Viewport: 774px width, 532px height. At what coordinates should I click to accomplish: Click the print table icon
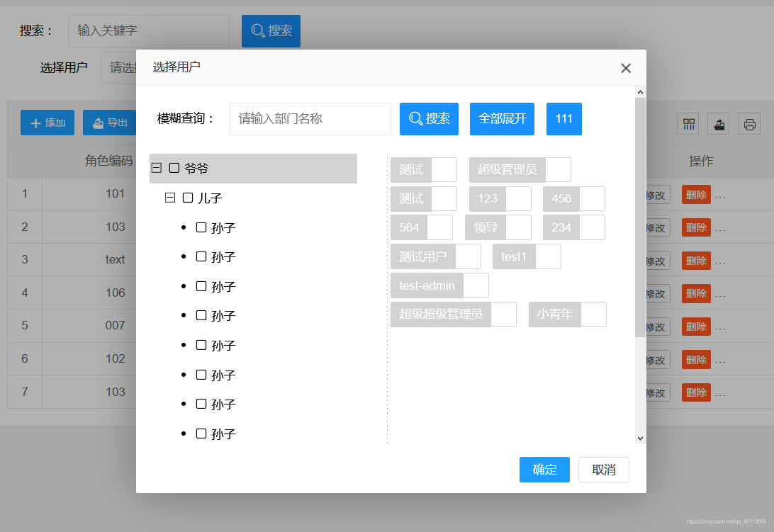(749, 124)
